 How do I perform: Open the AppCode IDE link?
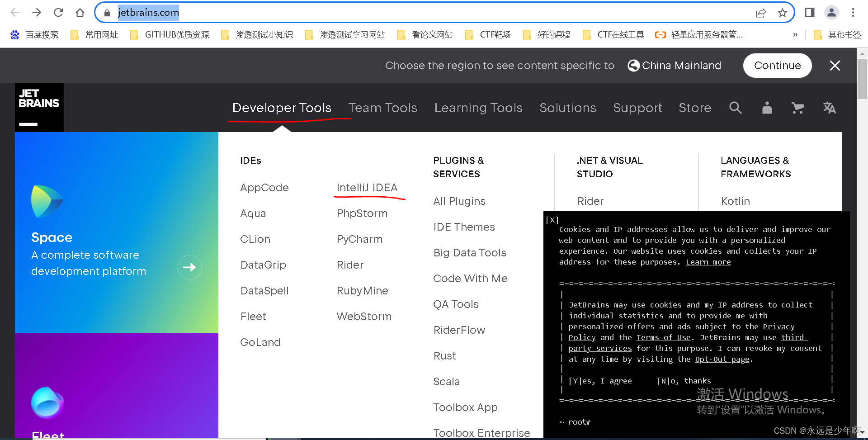(x=264, y=188)
